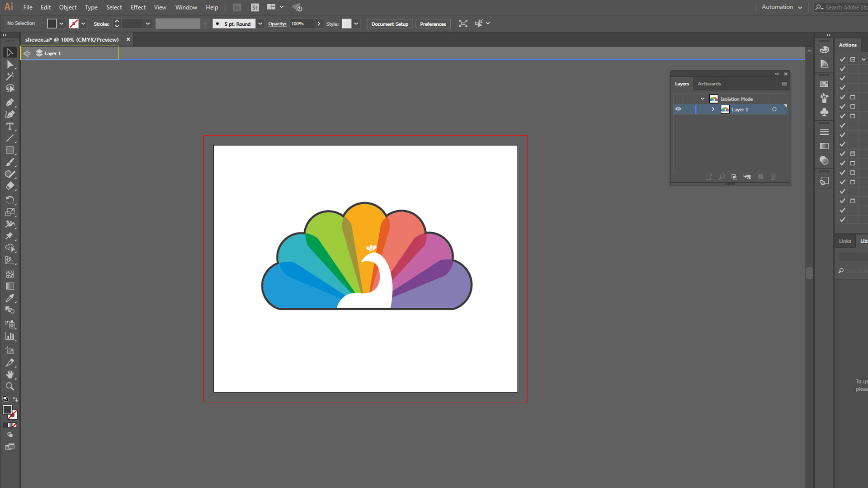
Task: Select the Pen tool
Action: tap(9, 102)
